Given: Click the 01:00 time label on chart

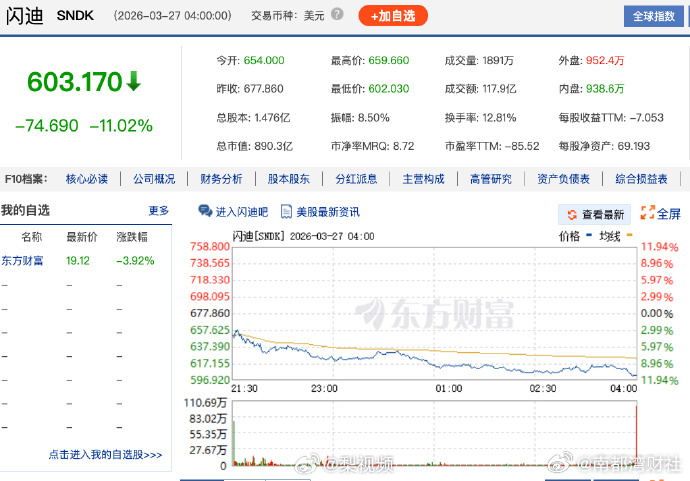Looking at the screenshot, I should click(449, 389).
